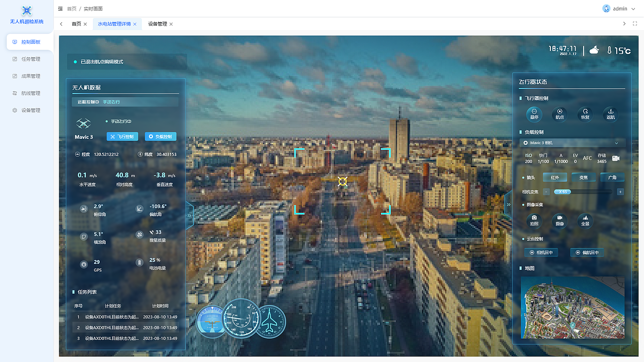This screenshot has height=362, width=644.
Task: Click the 负载控制 button
Action: [x=160, y=137]
